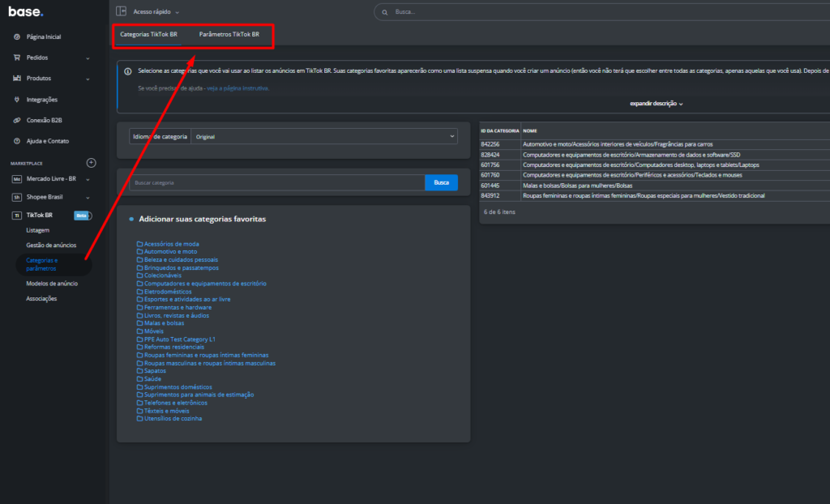The height and width of the screenshot is (504, 830).
Task: Open the Suprimentos domésticos folder
Action: [x=174, y=387]
